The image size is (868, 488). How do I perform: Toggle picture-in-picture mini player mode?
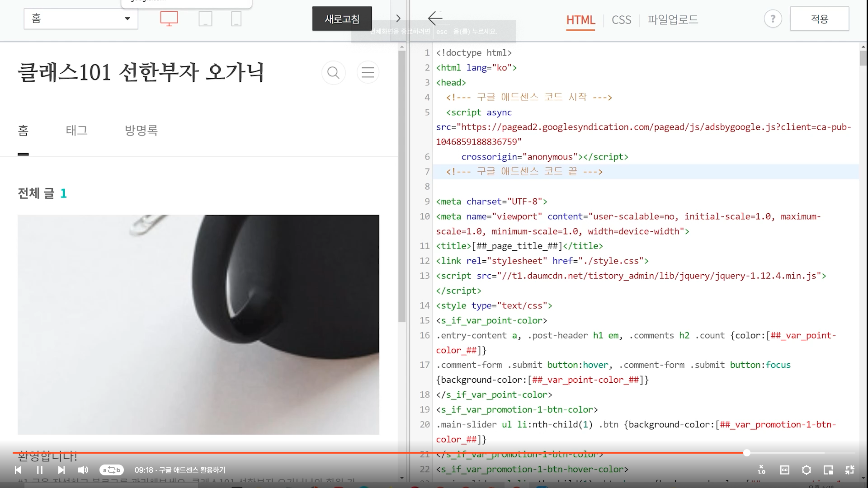(x=828, y=470)
